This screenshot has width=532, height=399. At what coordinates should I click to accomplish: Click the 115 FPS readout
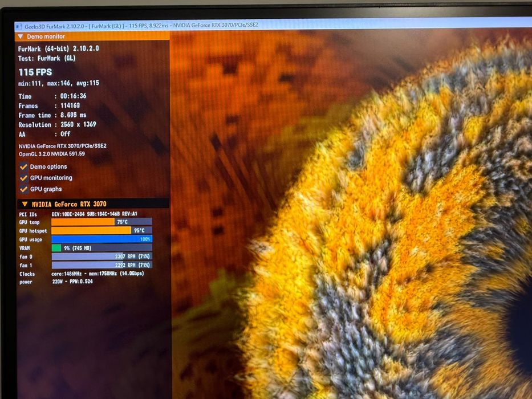click(35, 72)
